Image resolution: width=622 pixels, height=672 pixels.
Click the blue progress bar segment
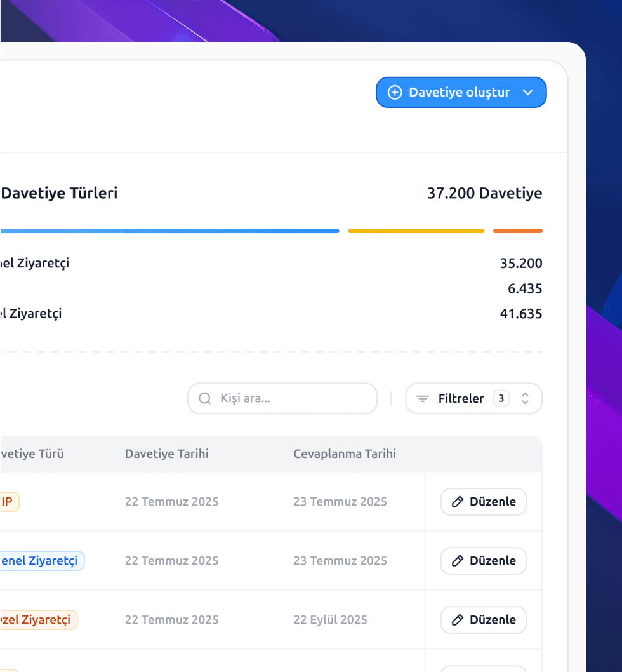click(169, 231)
